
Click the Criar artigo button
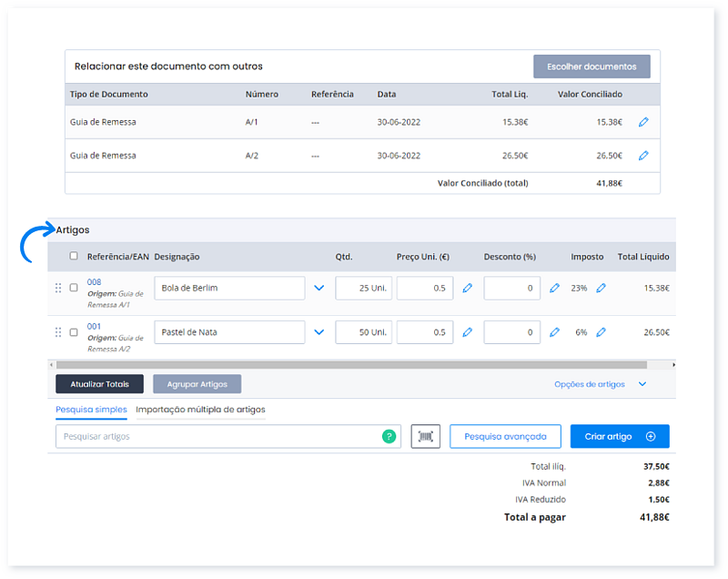619,437
